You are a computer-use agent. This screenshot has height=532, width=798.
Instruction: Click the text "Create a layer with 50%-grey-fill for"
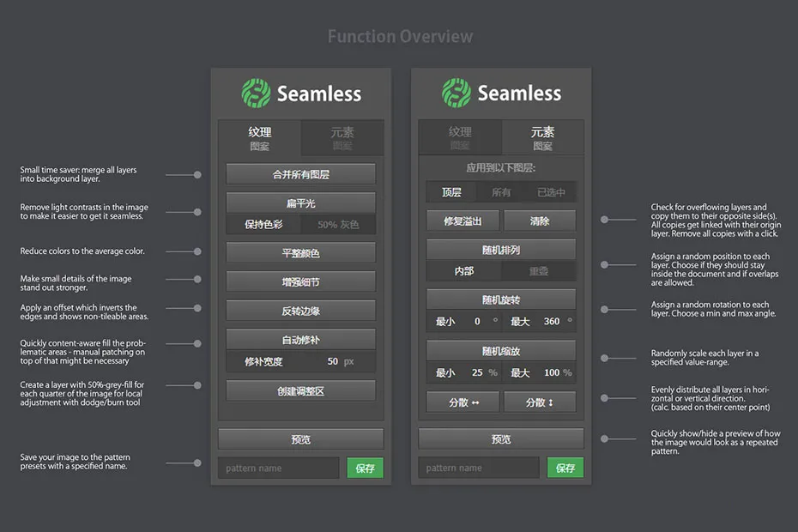click(82, 384)
